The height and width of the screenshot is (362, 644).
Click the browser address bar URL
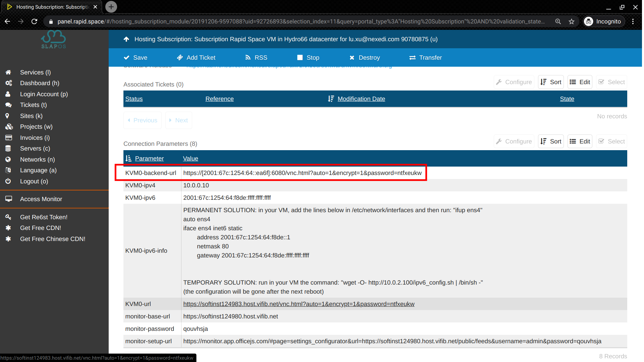(301, 21)
